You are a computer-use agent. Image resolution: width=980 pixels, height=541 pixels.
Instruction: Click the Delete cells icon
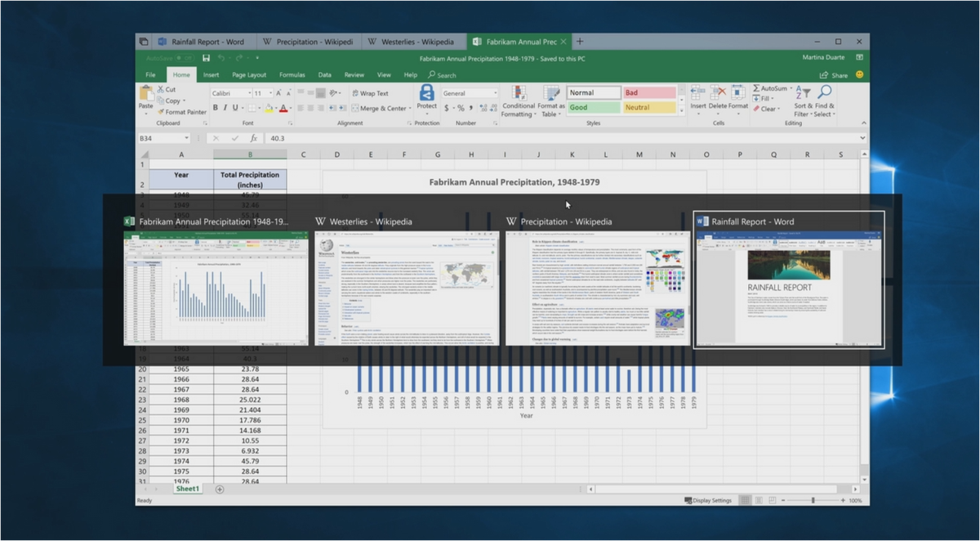coord(718,92)
